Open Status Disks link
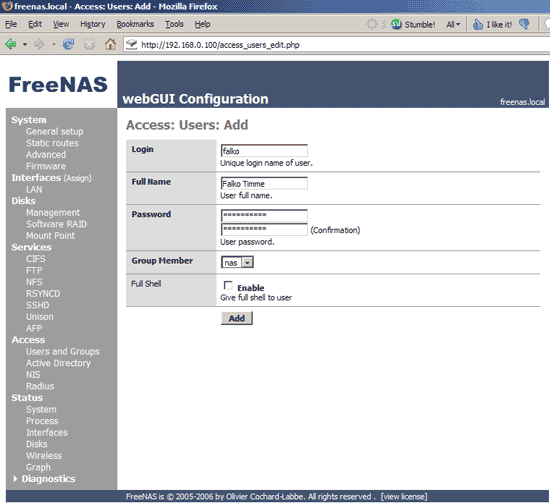 pyautogui.click(x=36, y=444)
